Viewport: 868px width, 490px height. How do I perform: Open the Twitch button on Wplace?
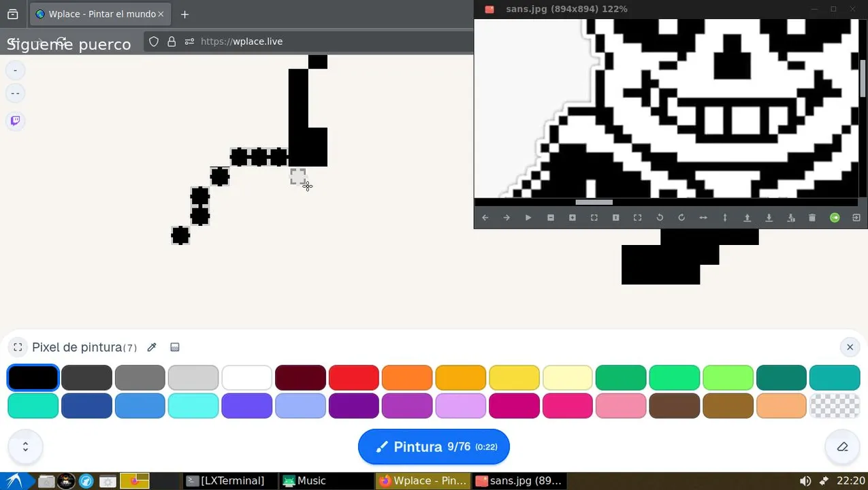pyautogui.click(x=15, y=121)
